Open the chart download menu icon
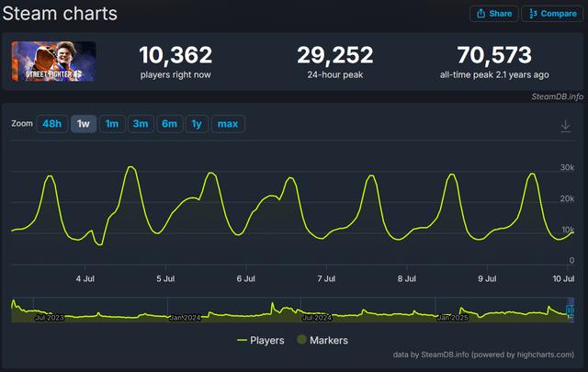Screen dimensions: 588x372 click(566, 126)
